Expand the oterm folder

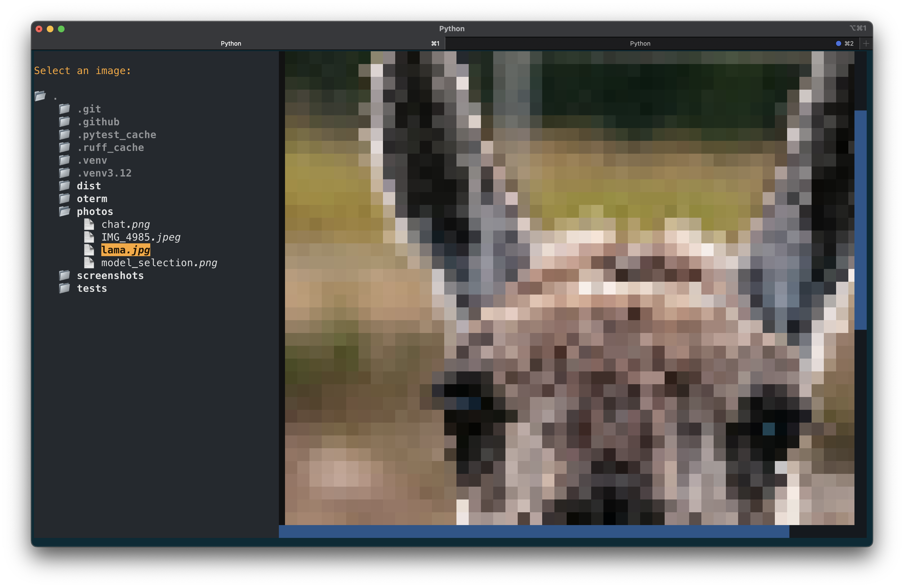92,199
